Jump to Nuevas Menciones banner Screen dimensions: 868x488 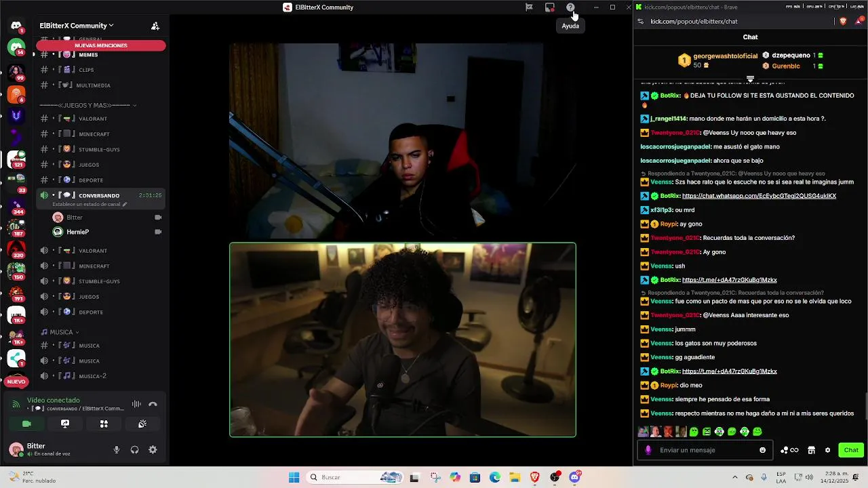pos(101,45)
